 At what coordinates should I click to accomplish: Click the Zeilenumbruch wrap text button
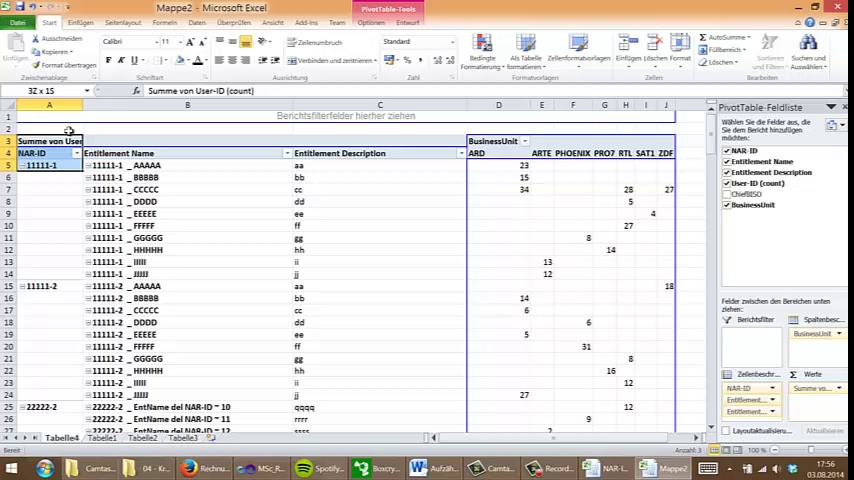coord(314,42)
